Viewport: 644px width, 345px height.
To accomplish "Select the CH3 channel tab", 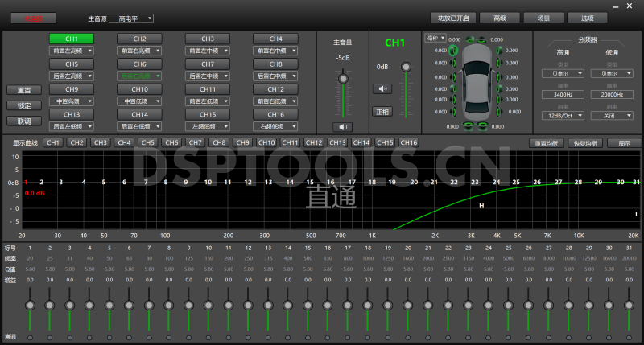I will click(208, 39).
